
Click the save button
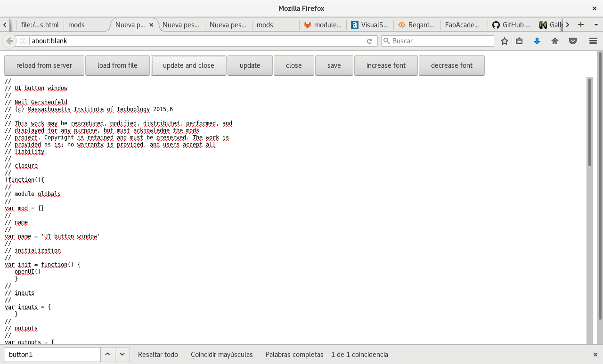coord(334,65)
